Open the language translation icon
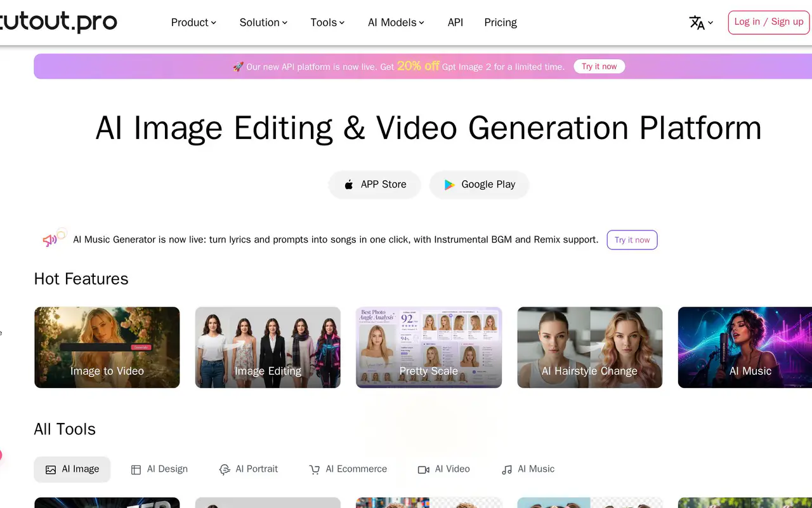Viewport: 812px width, 508px height. [x=697, y=23]
